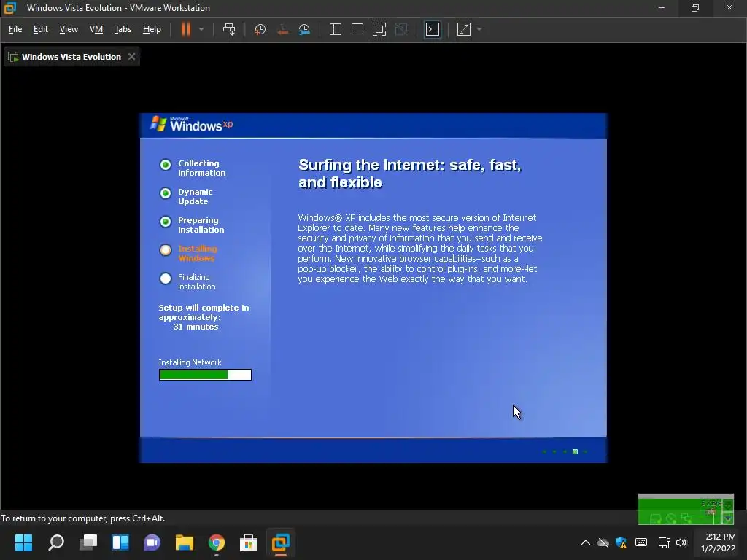747x560 pixels.
Task: Restore down the VMware Workstation window
Action: click(695, 8)
